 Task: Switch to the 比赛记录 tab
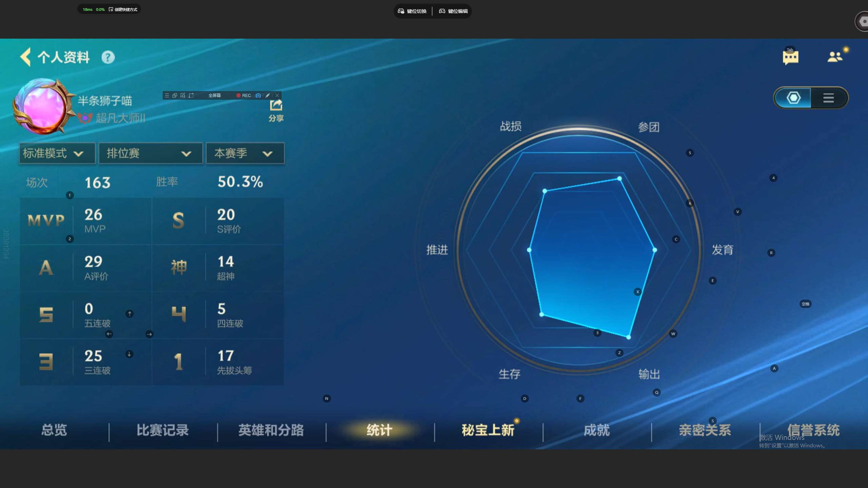click(x=163, y=430)
